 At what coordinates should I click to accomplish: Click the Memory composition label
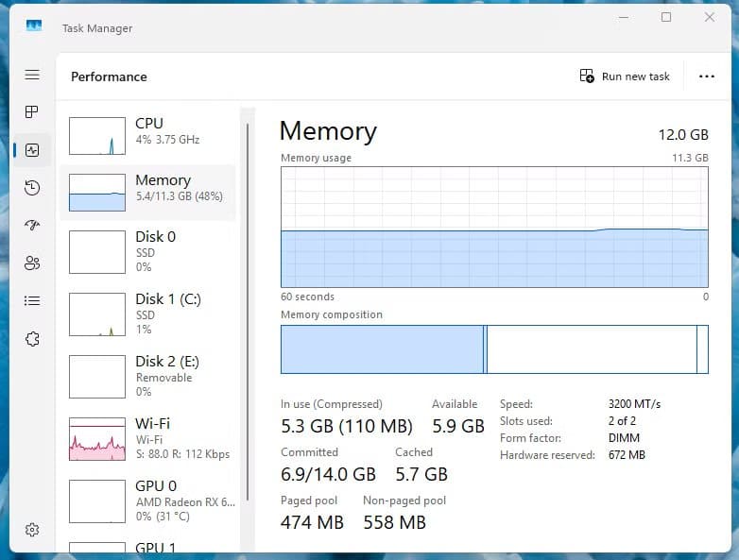332,314
